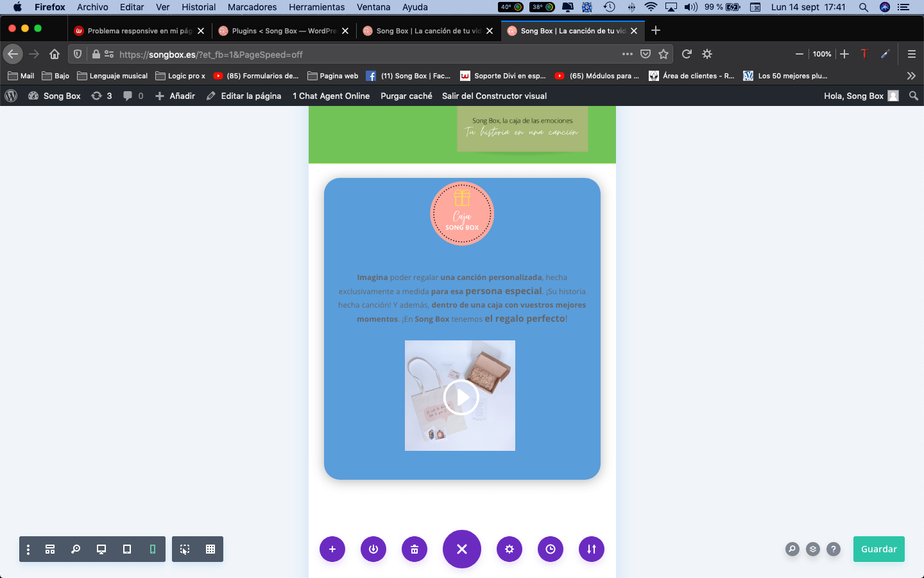
Task: Click the site identity padlock icon
Action: pyautogui.click(x=96, y=55)
